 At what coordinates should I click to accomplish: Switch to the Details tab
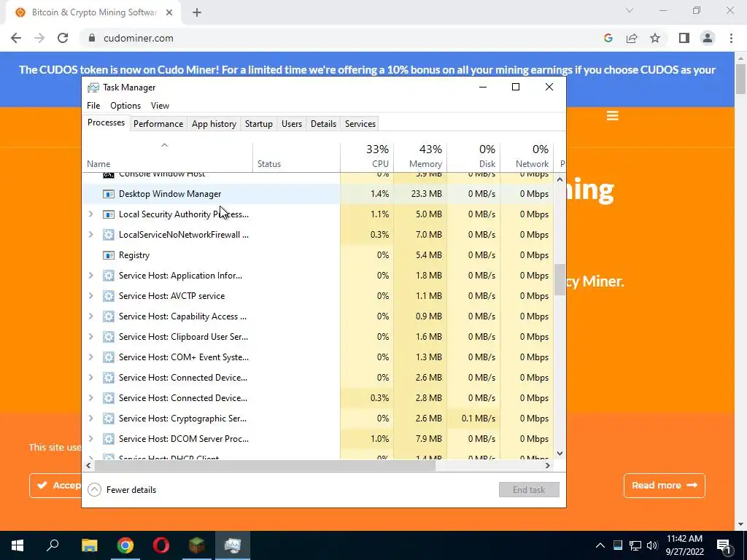pos(323,124)
